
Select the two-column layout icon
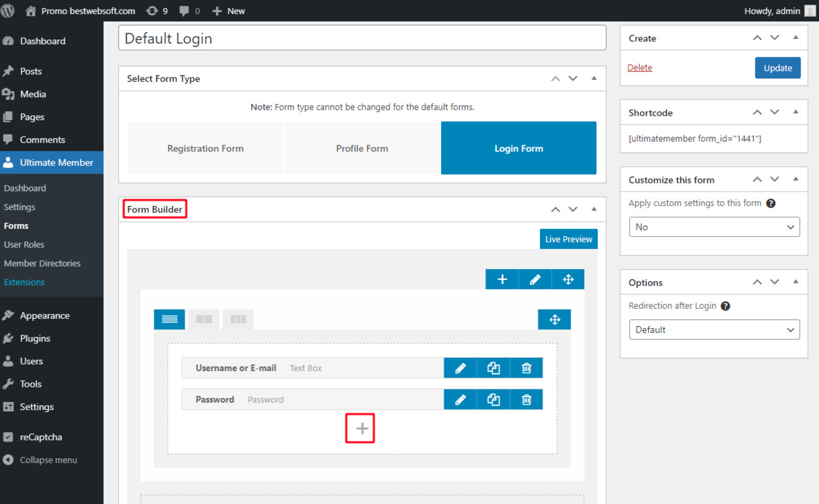203,319
